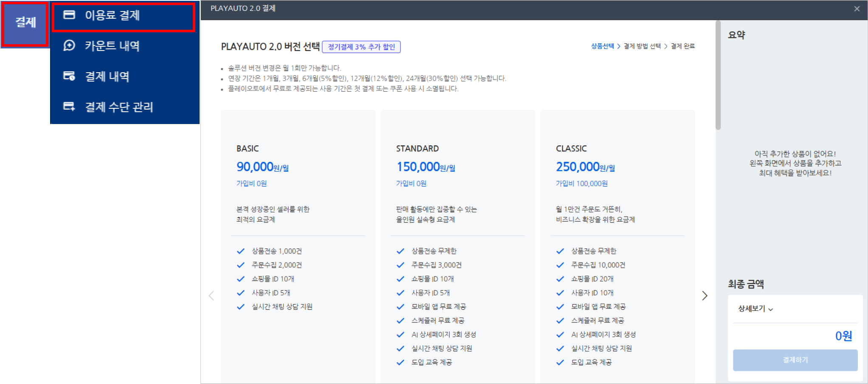
Task: Click the count history icon beside 카운트 내역
Action: (x=69, y=45)
